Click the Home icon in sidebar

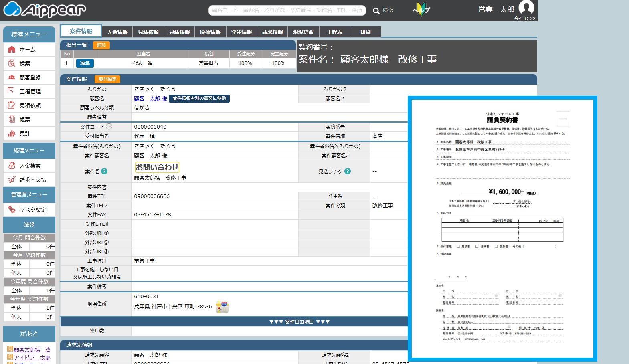pos(12,49)
